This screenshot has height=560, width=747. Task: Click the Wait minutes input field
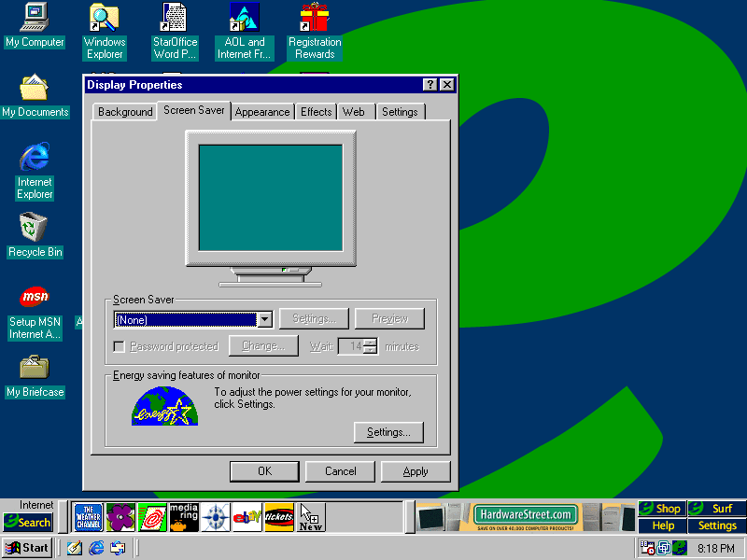[x=350, y=346]
